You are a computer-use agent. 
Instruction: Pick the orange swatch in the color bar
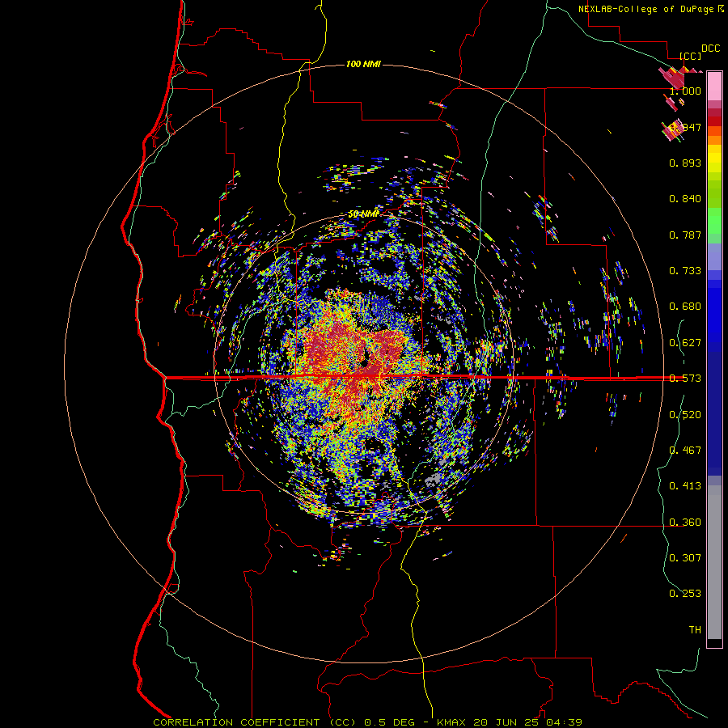click(x=714, y=140)
